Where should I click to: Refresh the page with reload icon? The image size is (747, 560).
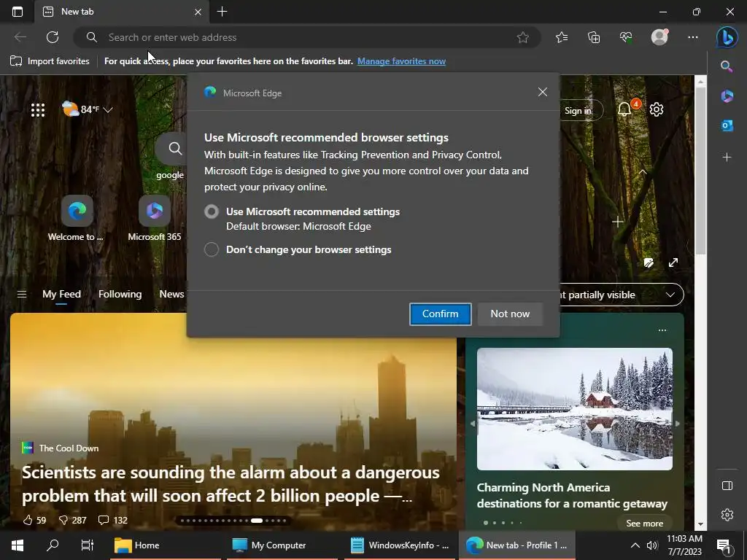[53, 37]
